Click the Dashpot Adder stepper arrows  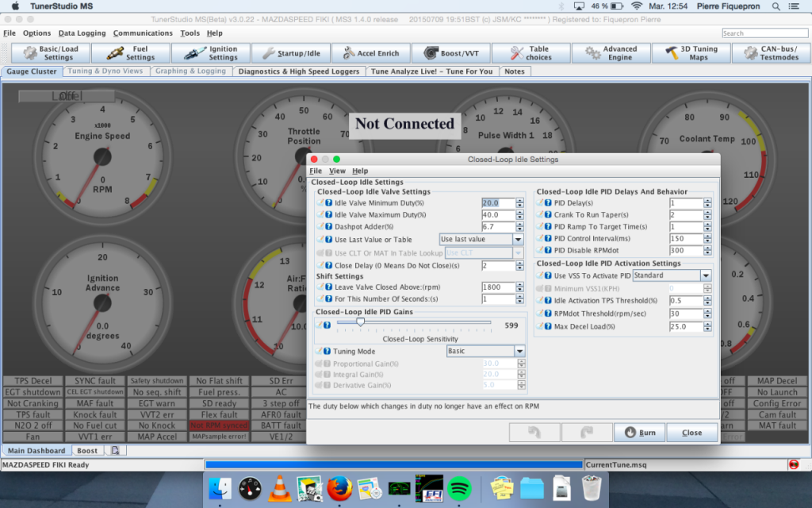(x=519, y=226)
